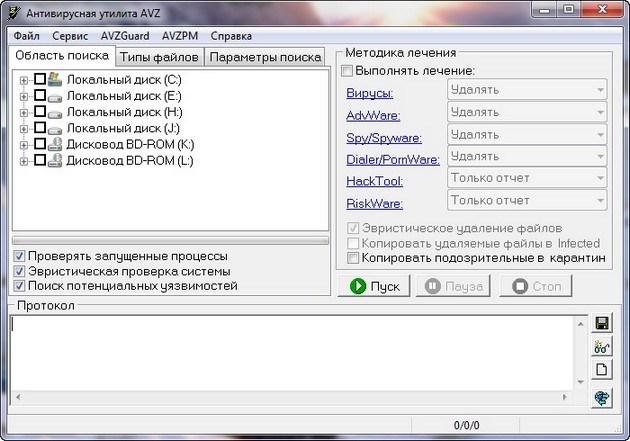Check the box for Дисковод BD-ROM (K:)
630x441 pixels.
(x=40, y=144)
